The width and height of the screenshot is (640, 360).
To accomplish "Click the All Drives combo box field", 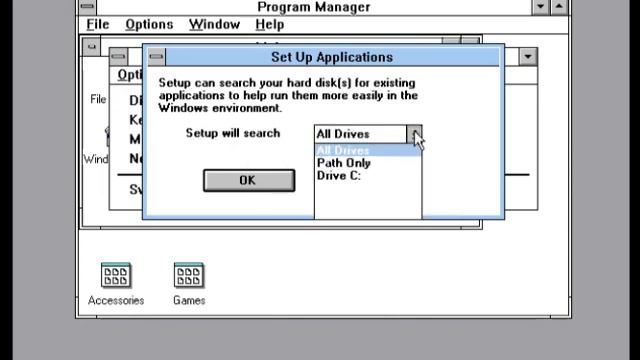I will tap(360, 134).
